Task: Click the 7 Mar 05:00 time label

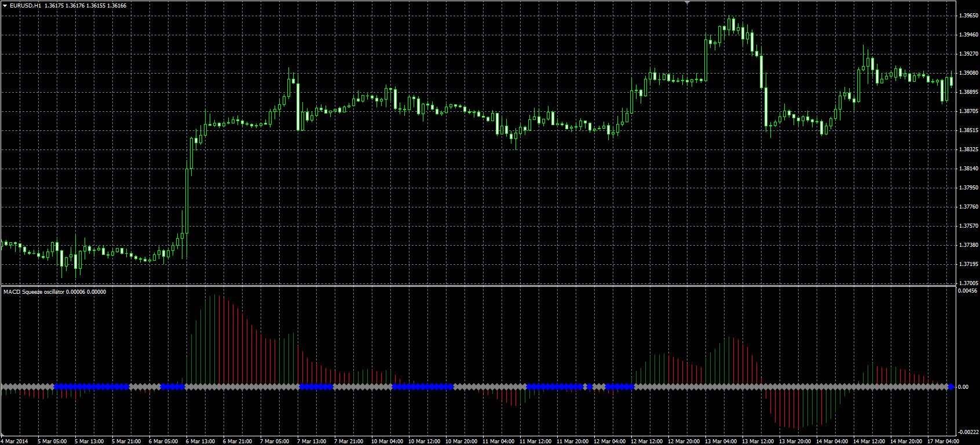Action: point(275,442)
